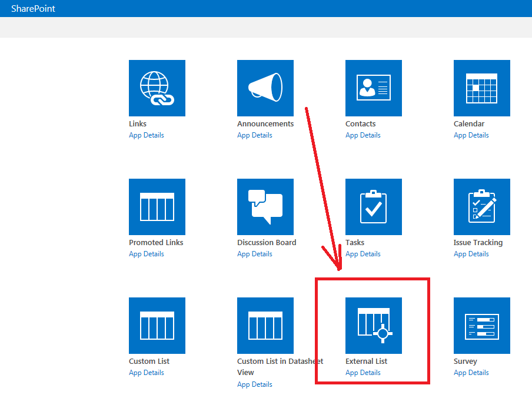Click the Discussion Board app name label
The width and height of the screenshot is (532, 395).
click(267, 242)
